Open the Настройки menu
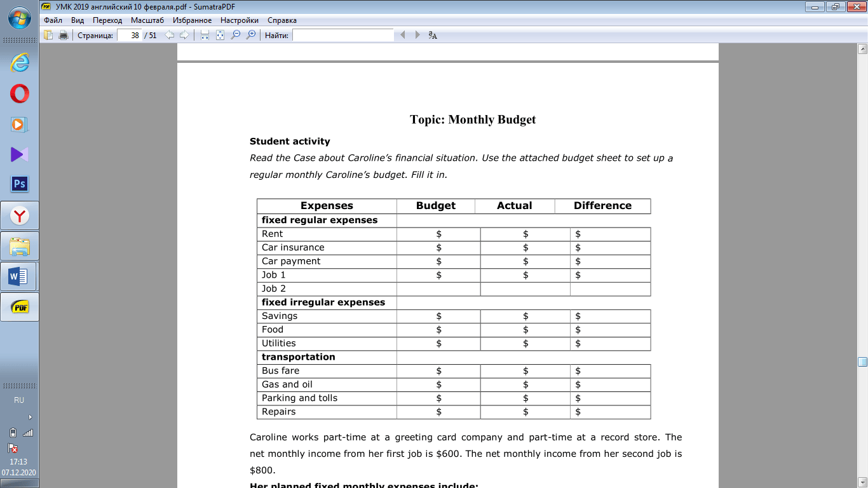The image size is (868, 488). pos(240,20)
